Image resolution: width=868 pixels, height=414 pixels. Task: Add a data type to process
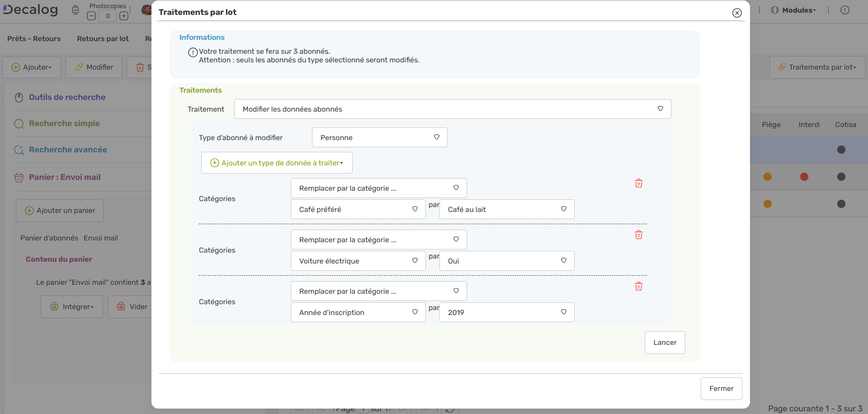coord(277,163)
